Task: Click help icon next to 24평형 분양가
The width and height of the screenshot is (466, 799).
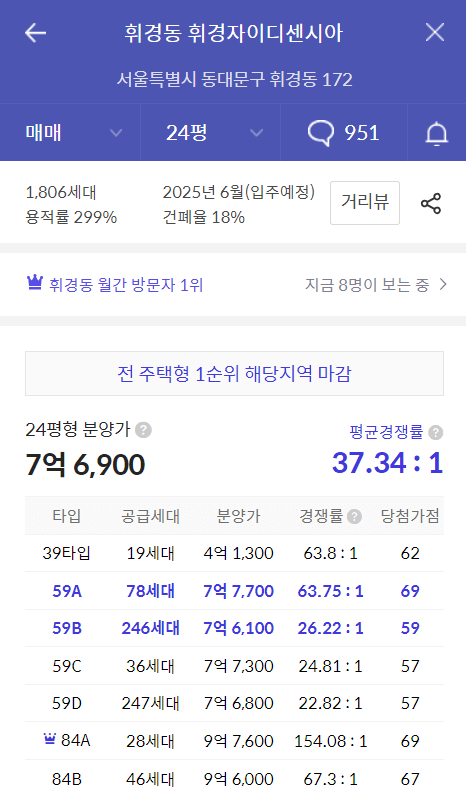Action: pos(143,430)
